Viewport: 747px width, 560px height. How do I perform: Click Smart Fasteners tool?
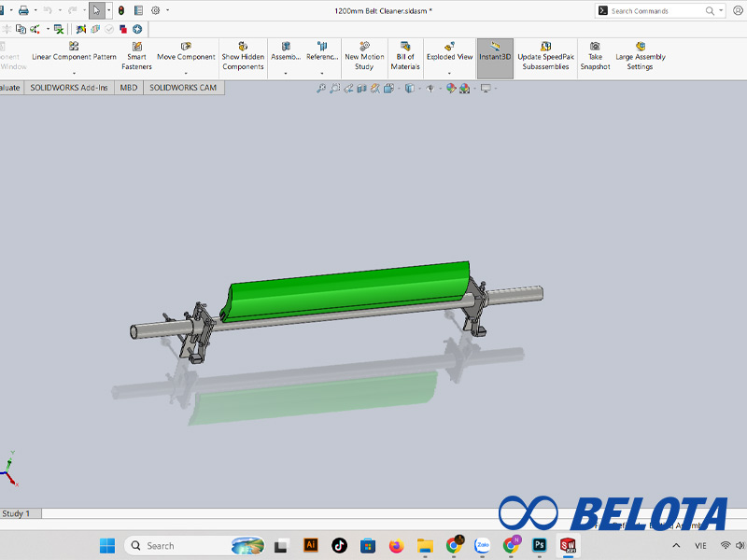tap(136, 56)
